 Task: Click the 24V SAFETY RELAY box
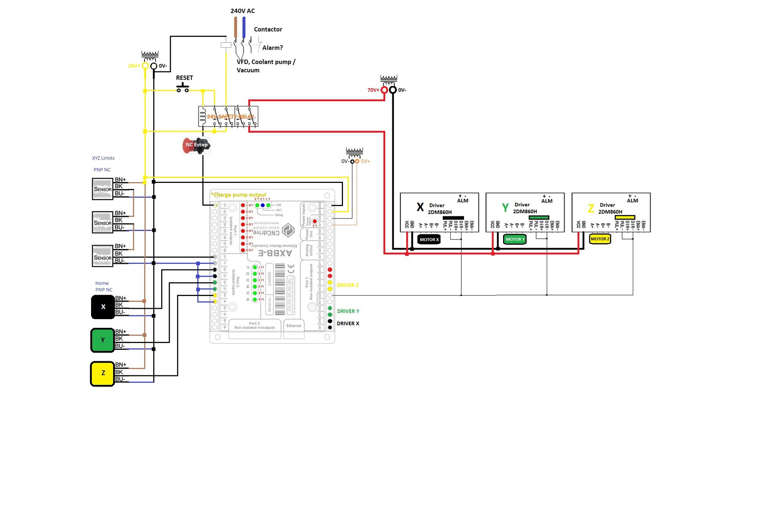pyautogui.click(x=228, y=116)
